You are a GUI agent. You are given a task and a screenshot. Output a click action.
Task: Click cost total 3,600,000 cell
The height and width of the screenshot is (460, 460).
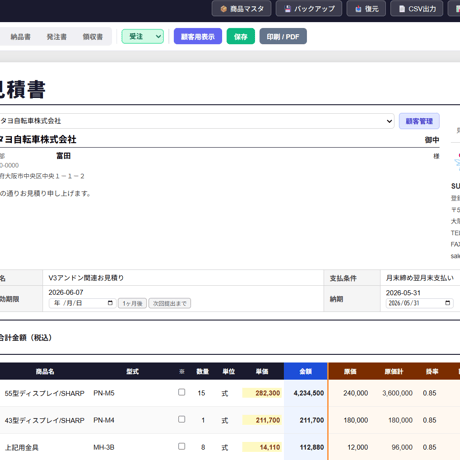click(x=397, y=393)
